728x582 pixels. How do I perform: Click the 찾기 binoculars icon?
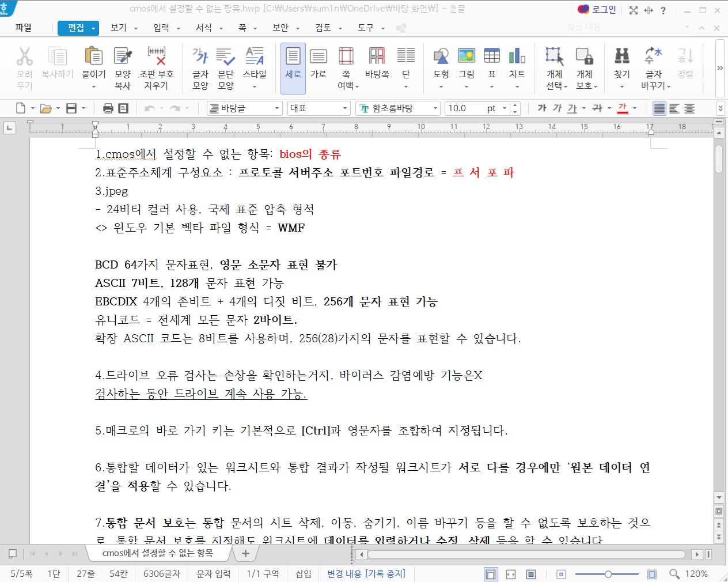coord(621,57)
